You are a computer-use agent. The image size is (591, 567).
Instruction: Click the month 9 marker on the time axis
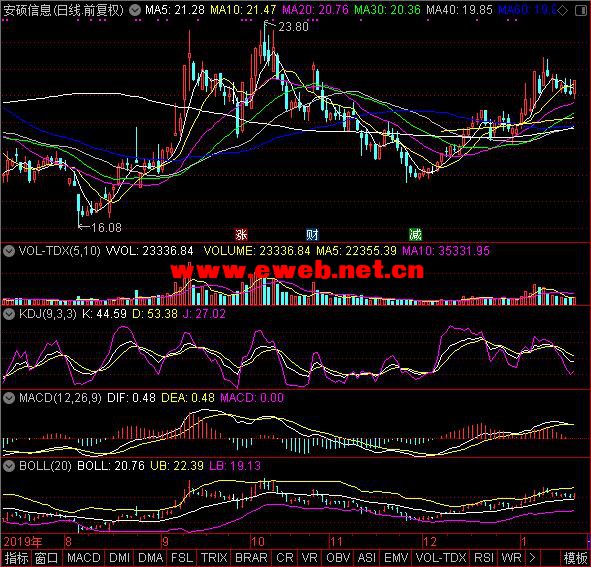click(x=165, y=542)
